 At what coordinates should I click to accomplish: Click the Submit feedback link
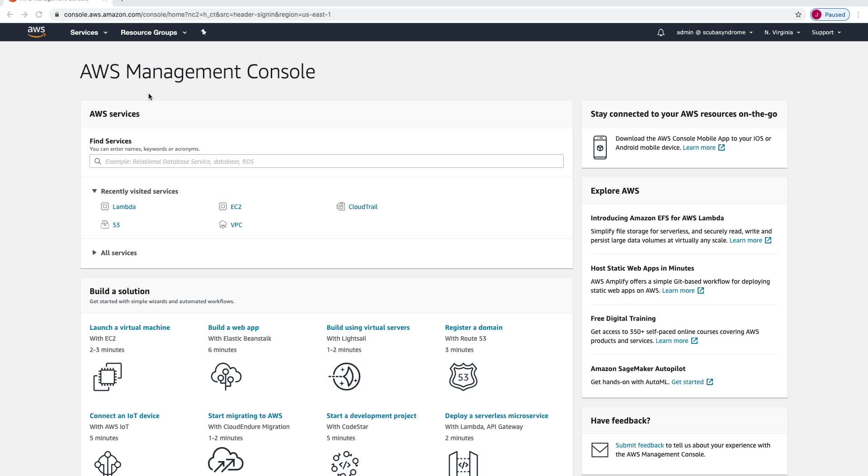(x=639, y=445)
